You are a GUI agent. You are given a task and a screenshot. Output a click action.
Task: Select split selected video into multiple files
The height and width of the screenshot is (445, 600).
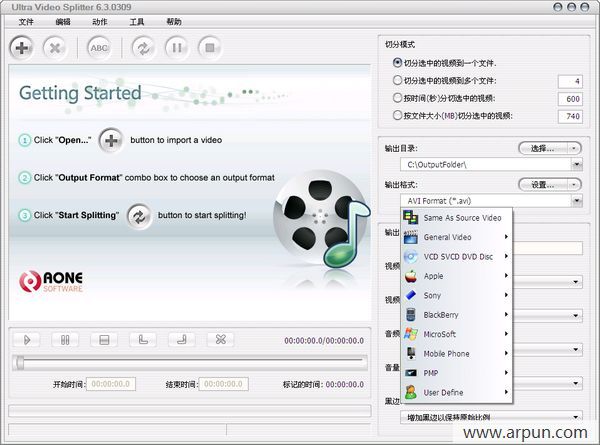[398, 80]
